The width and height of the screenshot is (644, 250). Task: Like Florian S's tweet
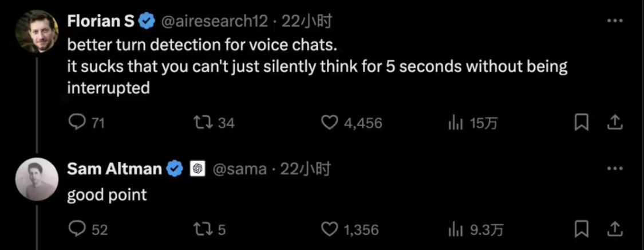(x=329, y=122)
